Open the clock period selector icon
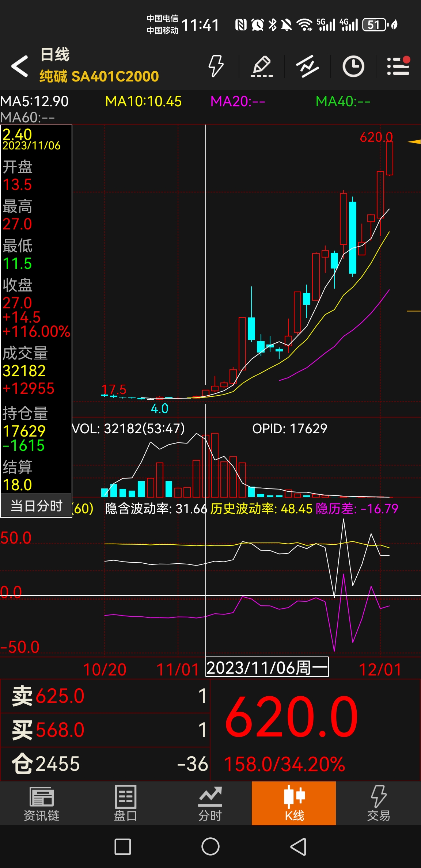Viewport: 421px width, 868px height. click(353, 66)
